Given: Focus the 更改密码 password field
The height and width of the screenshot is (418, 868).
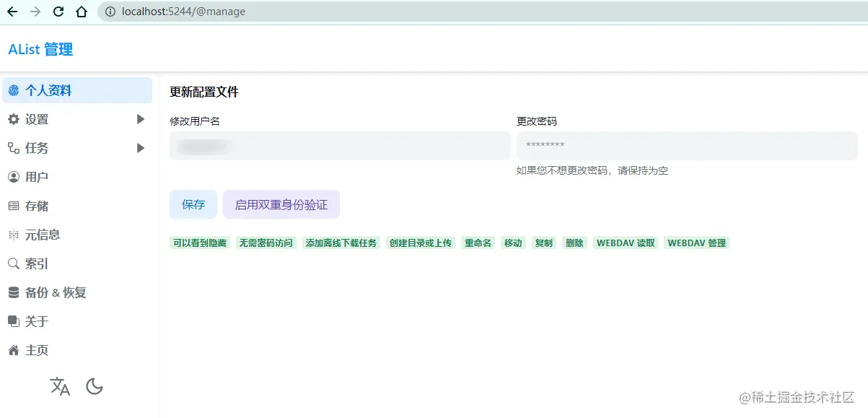Looking at the screenshot, I should 687,146.
